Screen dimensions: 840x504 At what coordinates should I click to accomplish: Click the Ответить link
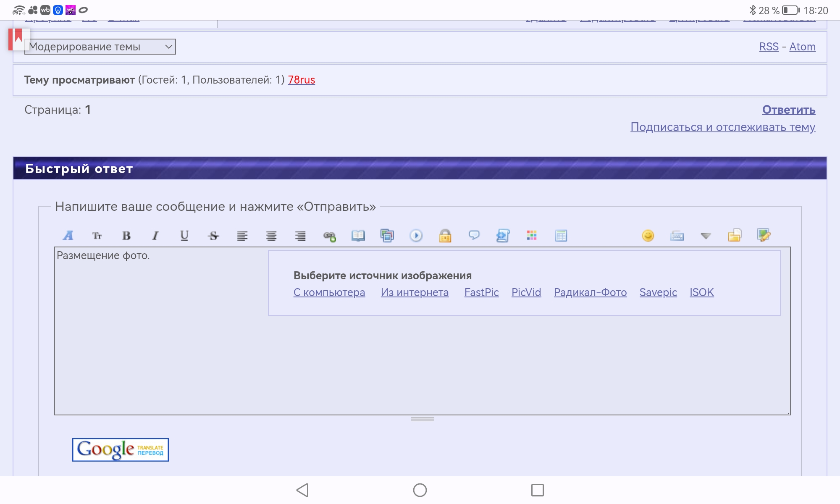(x=788, y=110)
